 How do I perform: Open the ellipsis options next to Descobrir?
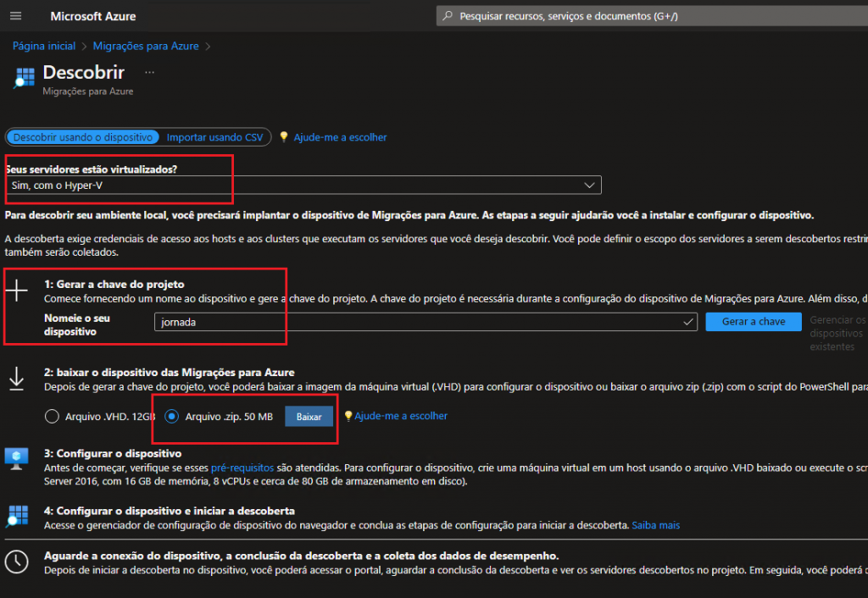pos(150,73)
